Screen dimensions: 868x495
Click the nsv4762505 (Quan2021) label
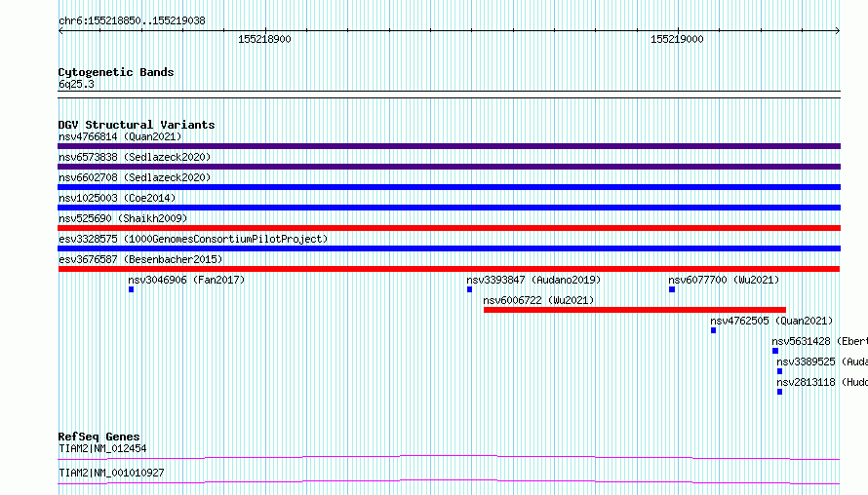click(771, 321)
